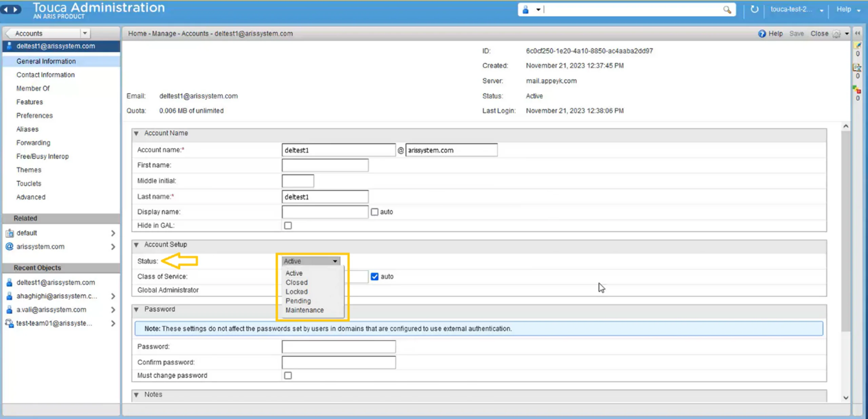This screenshot has height=419, width=868.
Task: Check the Must change password checkbox
Action: click(x=287, y=375)
